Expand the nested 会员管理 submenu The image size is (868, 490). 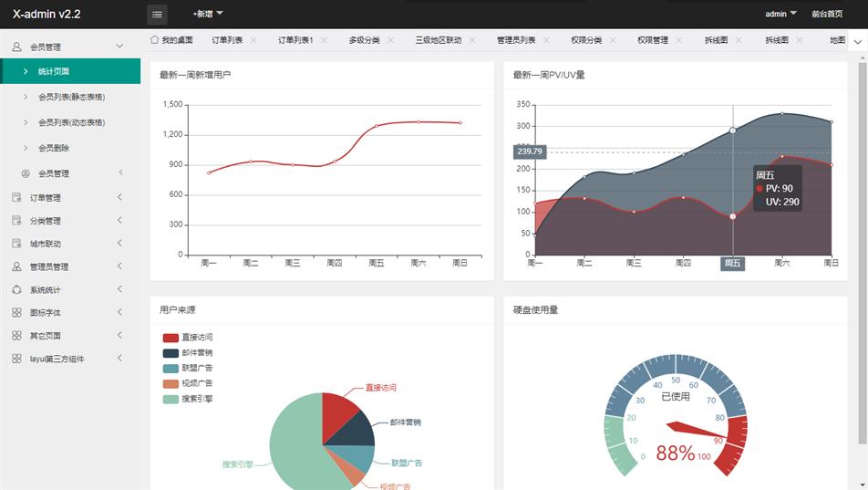pos(120,173)
